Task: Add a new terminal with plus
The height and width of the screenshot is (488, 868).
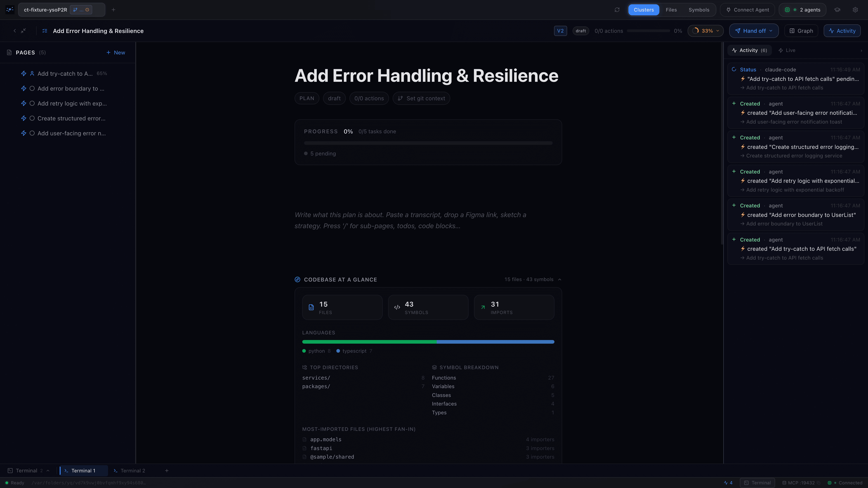Action: (167, 470)
